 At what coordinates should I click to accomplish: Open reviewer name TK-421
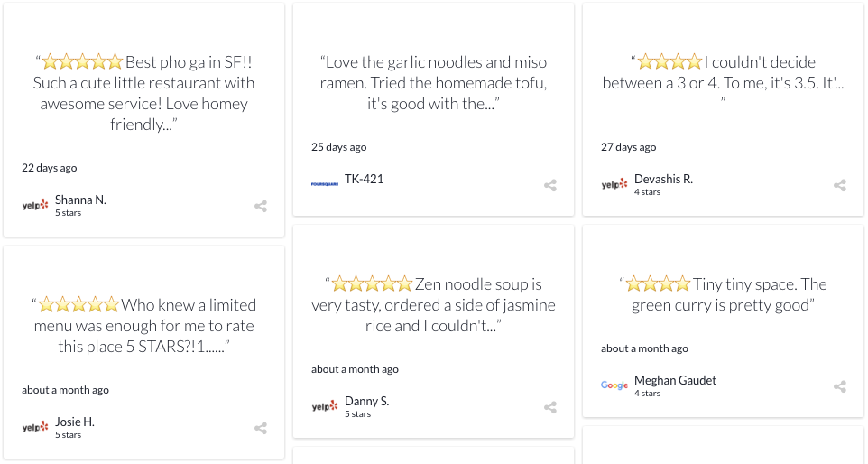click(x=364, y=179)
